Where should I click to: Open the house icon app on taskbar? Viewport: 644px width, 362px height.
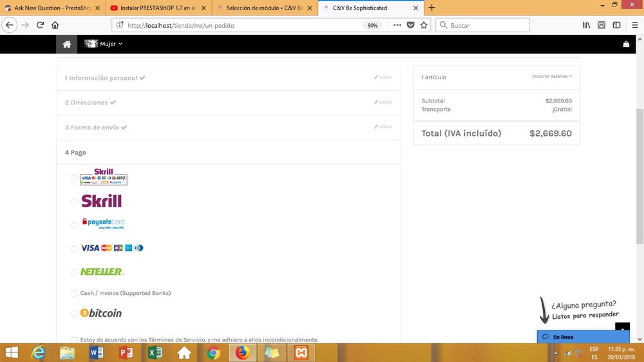[x=184, y=352]
